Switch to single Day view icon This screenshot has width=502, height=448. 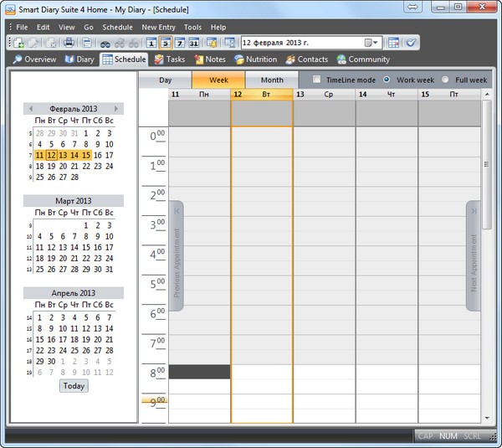point(151,43)
